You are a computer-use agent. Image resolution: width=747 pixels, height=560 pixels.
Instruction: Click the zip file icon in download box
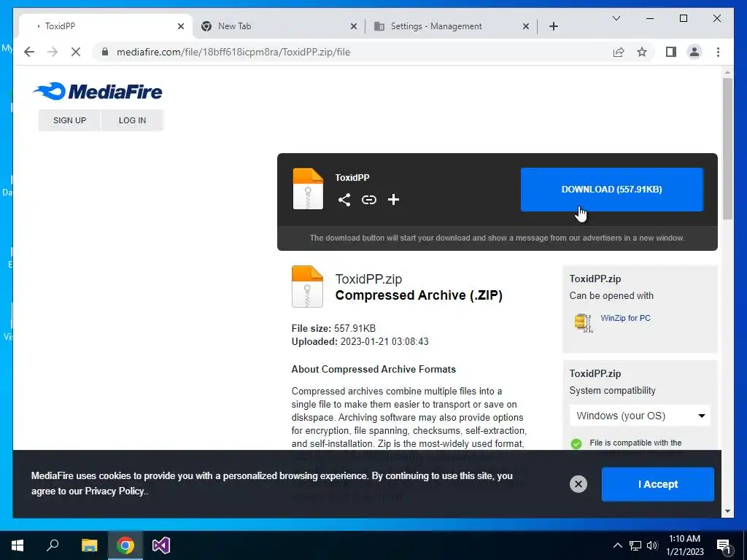[308, 189]
